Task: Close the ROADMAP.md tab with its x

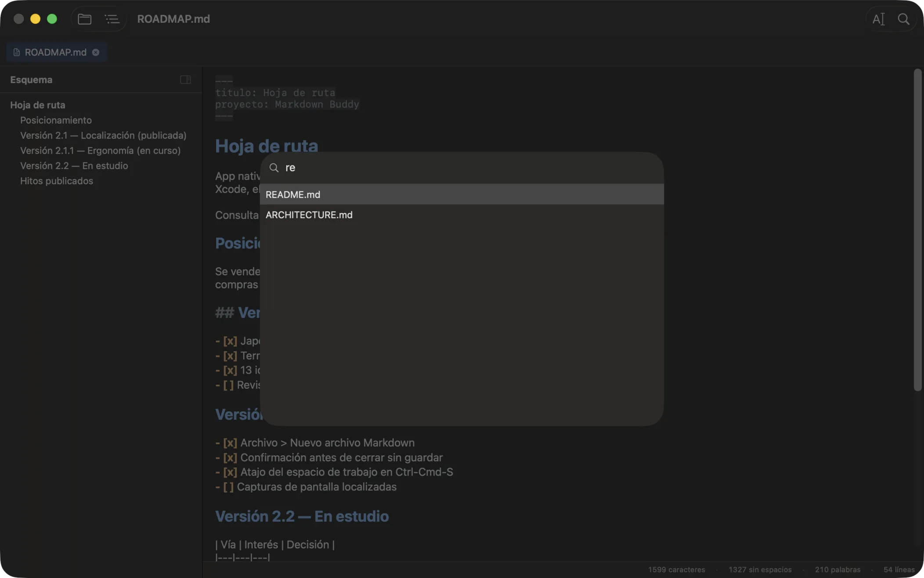Action: coord(96,52)
